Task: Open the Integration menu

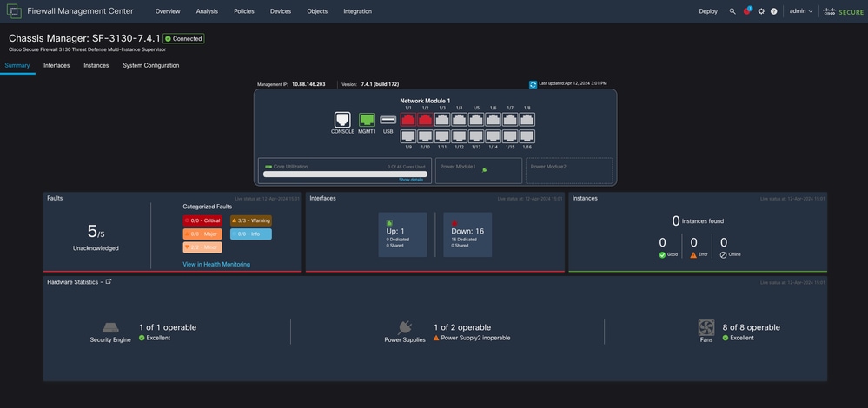Action: (358, 11)
